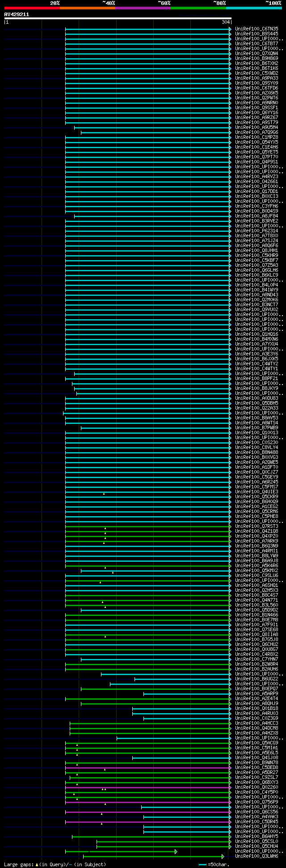Open hit UniRef100_C6TBT7

[x=257, y=43]
